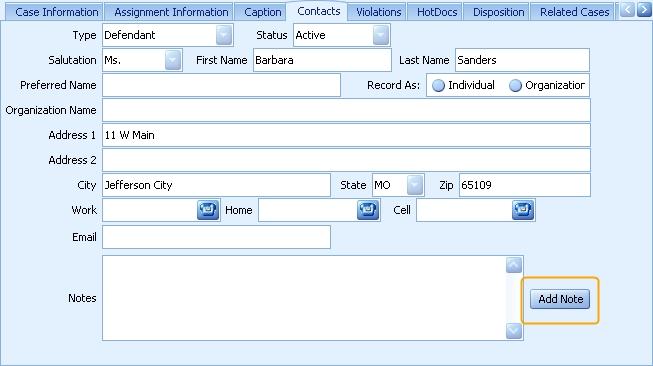Click into the City field
This screenshot has width=653, height=366.
coord(217,185)
